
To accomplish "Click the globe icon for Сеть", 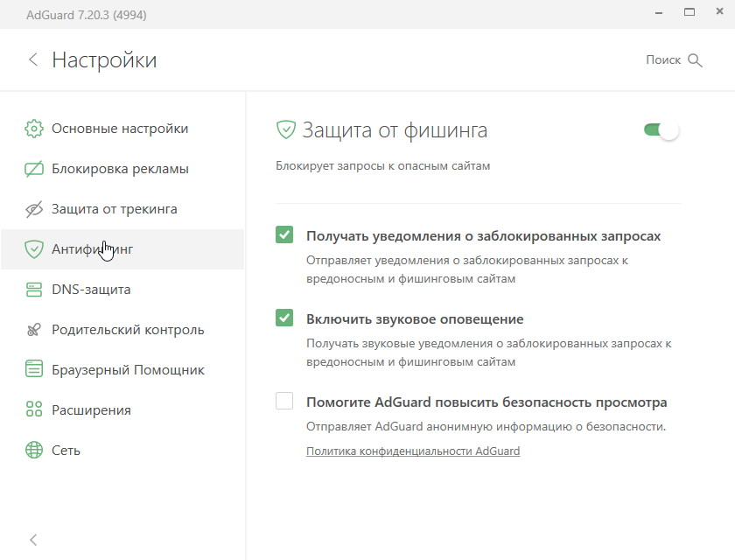I will tap(34, 450).
